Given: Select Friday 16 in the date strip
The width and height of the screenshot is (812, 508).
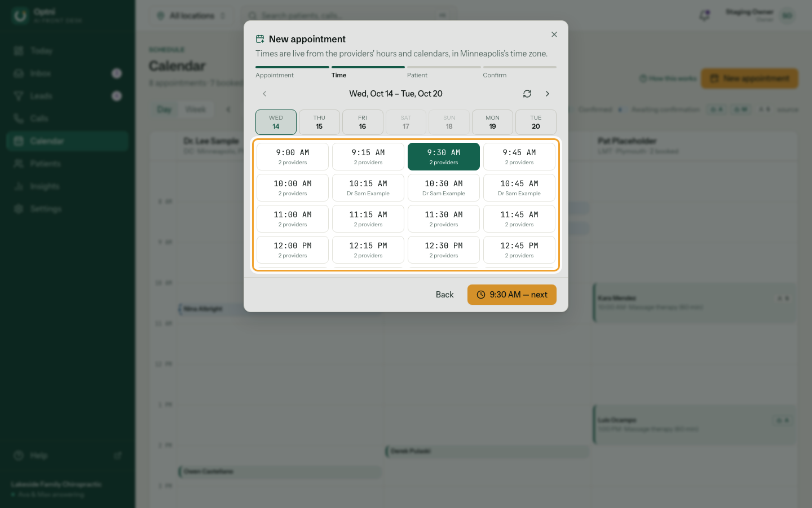Looking at the screenshot, I should pos(363,122).
